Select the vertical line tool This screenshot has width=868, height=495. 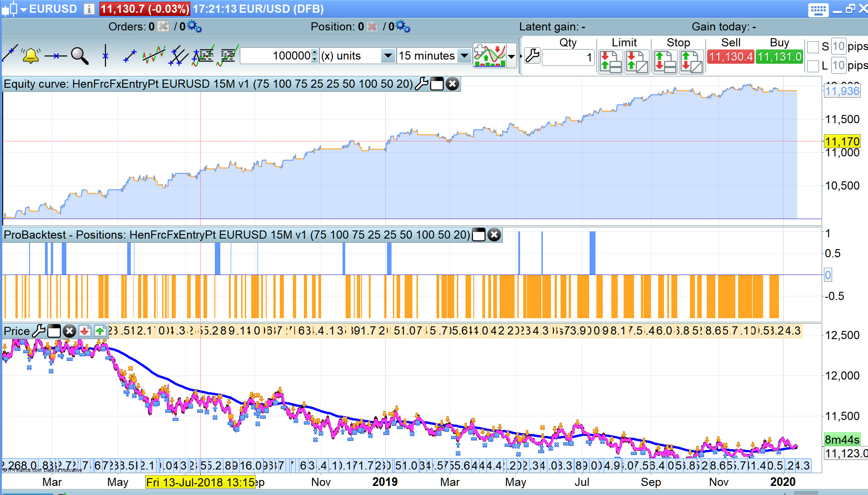coord(105,55)
